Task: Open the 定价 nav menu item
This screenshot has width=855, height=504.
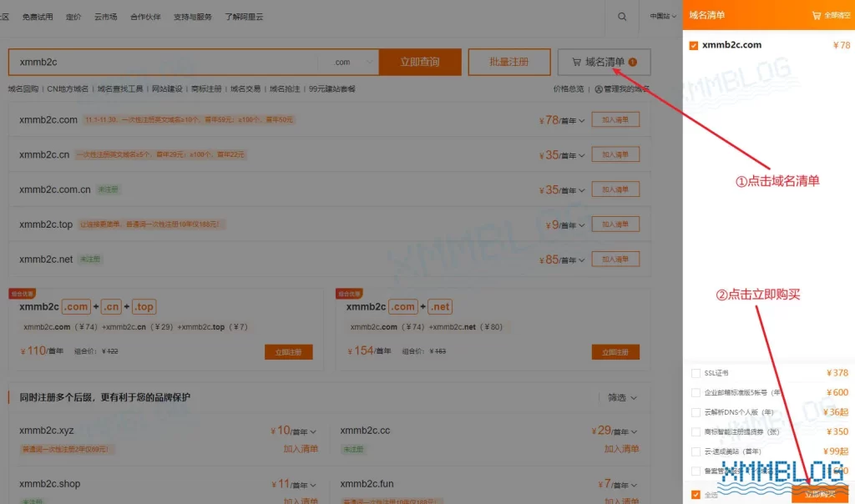Action: (x=73, y=17)
